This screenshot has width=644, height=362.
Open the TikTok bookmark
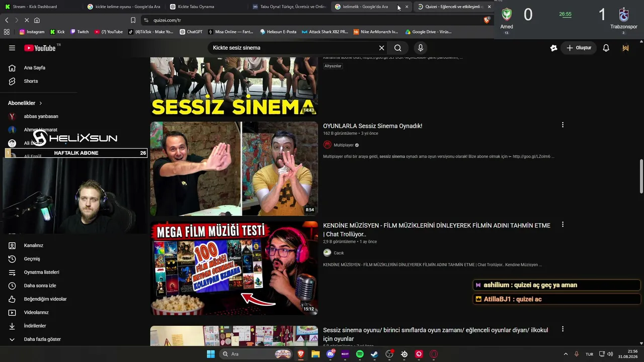click(150, 32)
